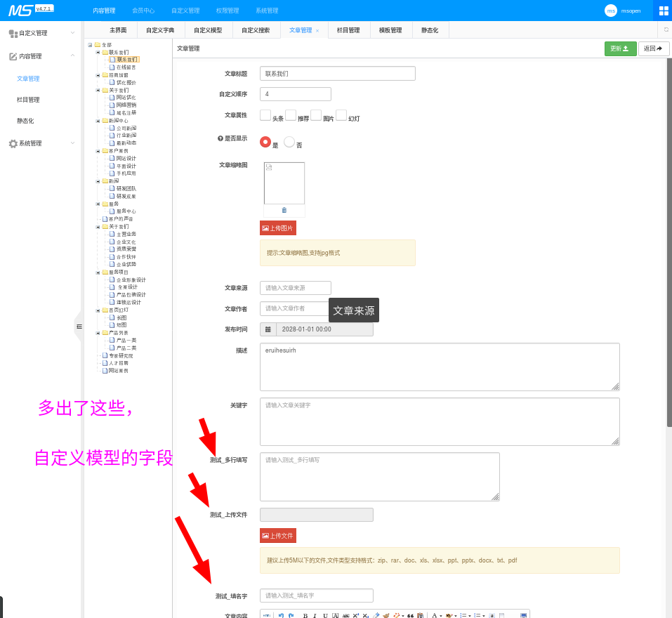Click the red 上传文件 button
The width and height of the screenshot is (672, 618).
pyautogui.click(x=277, y=535)
